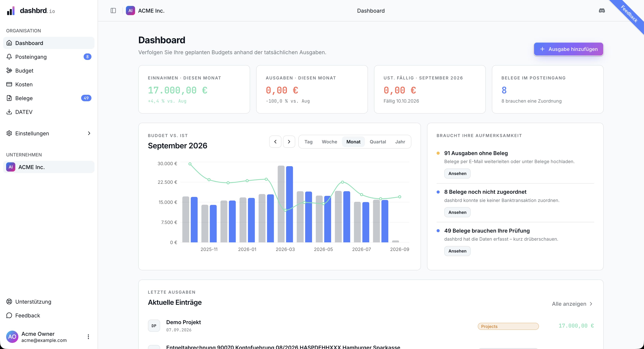Click the chevron next to Alle anzeigen
The width and height of the screenshot is (644, 349).
pos(591,304)
